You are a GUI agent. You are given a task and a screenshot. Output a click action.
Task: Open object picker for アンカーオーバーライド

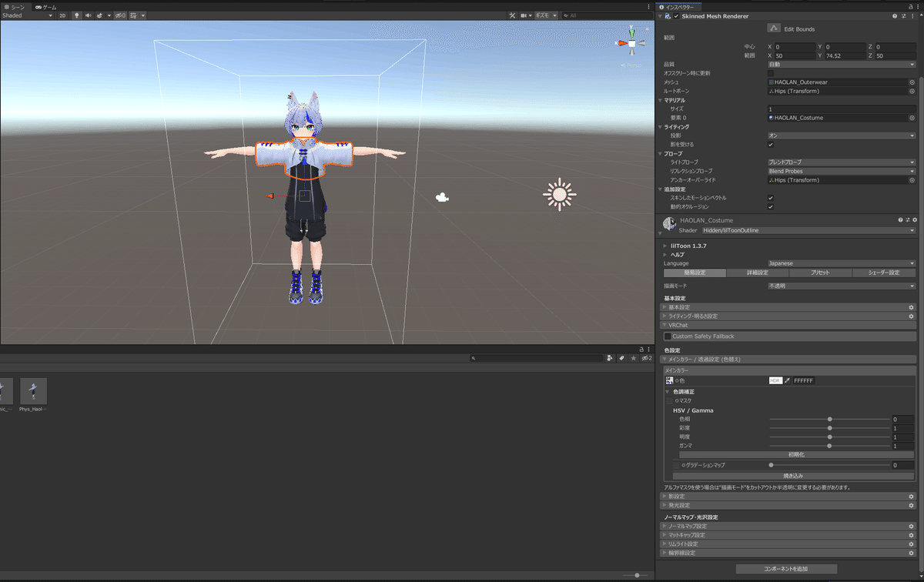[x=912, y=180]
